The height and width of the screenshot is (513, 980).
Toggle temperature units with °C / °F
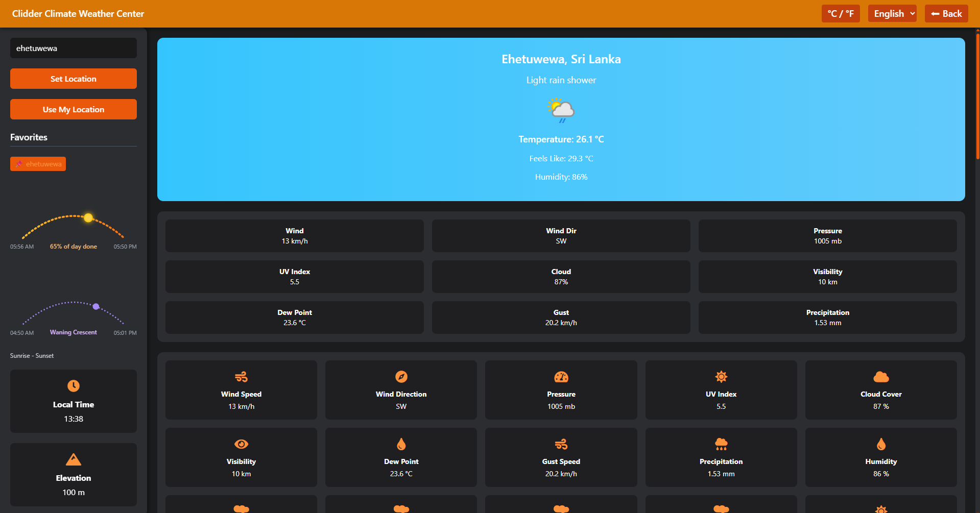pos(841,14)
